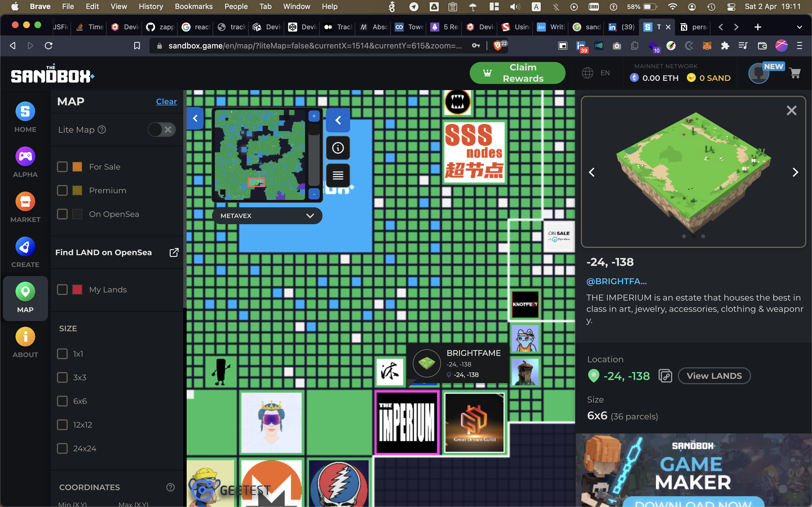This screenshot has width=812, height=507.
Task: Copy the land location link icon
Action: click(665, 375)
